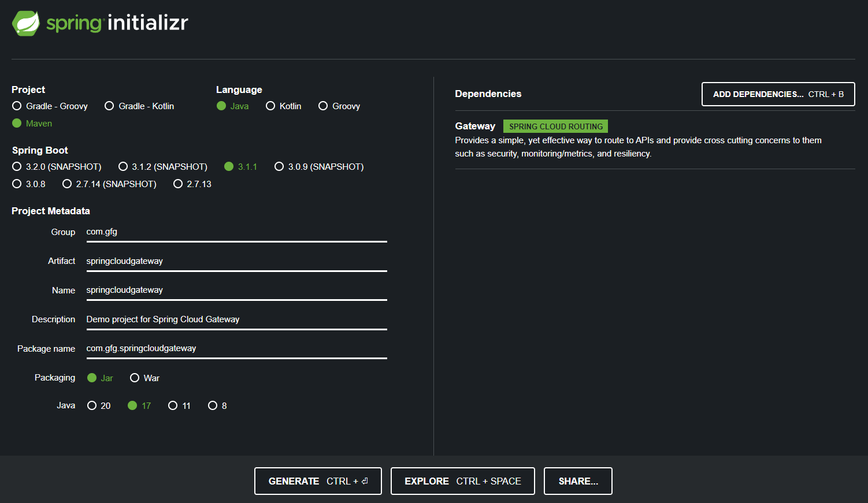
Task: Explore the project with the Explore button
Action: point(463,481)
